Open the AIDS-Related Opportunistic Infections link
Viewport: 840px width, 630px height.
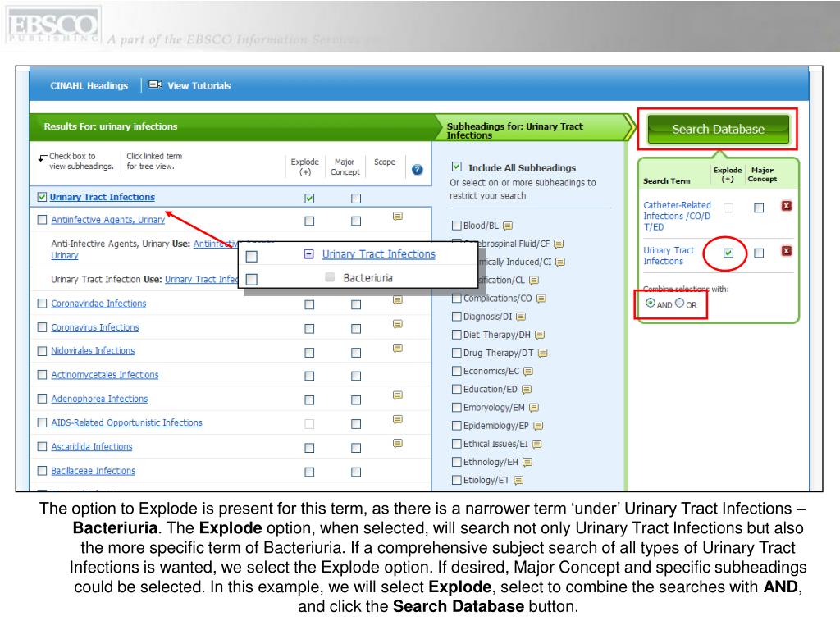[x=127, y=422]
